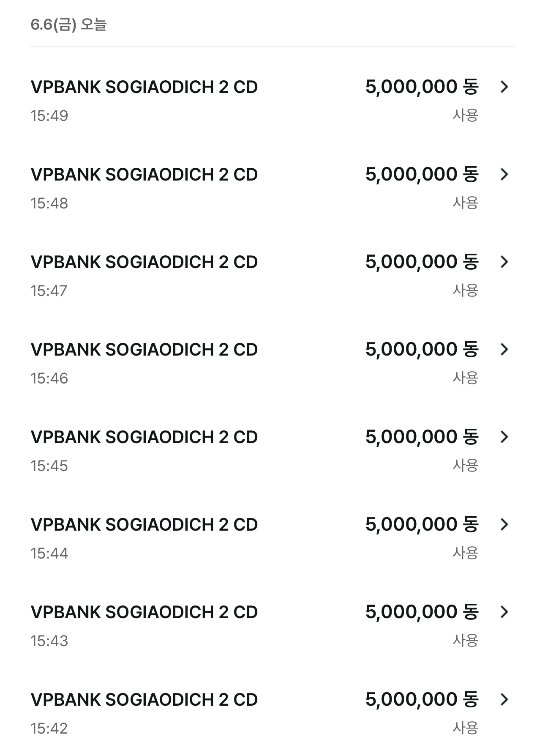Open chevron arrow for the 15:49 transaction
Viewport: 545px width, 756px height.
(x=504, y=87)
